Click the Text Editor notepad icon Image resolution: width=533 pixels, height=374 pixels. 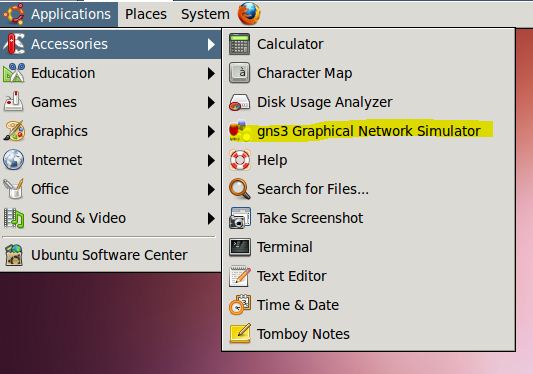tap(240, 276)
